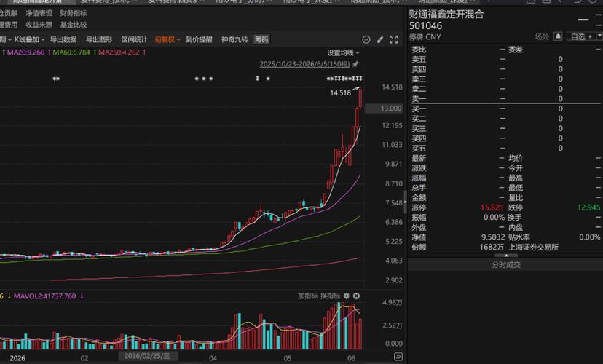Open volume indicator settings gear
Viewport: 603px width, 364px height.
[x=347, y=296]
